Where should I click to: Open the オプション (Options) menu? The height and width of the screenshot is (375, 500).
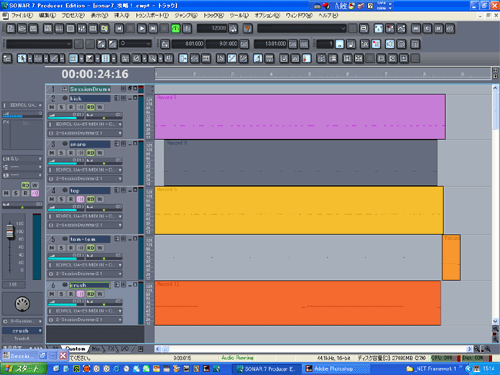coord(267,15)
